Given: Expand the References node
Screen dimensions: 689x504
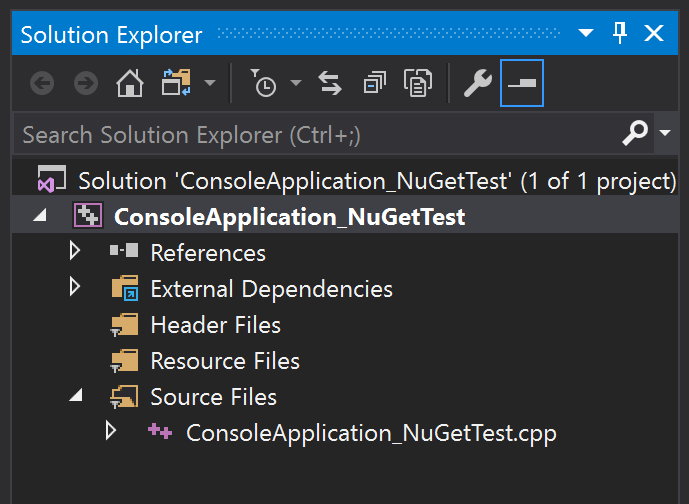Looking at the screenshot, I should pyautogui.click(x=75, y=252).
